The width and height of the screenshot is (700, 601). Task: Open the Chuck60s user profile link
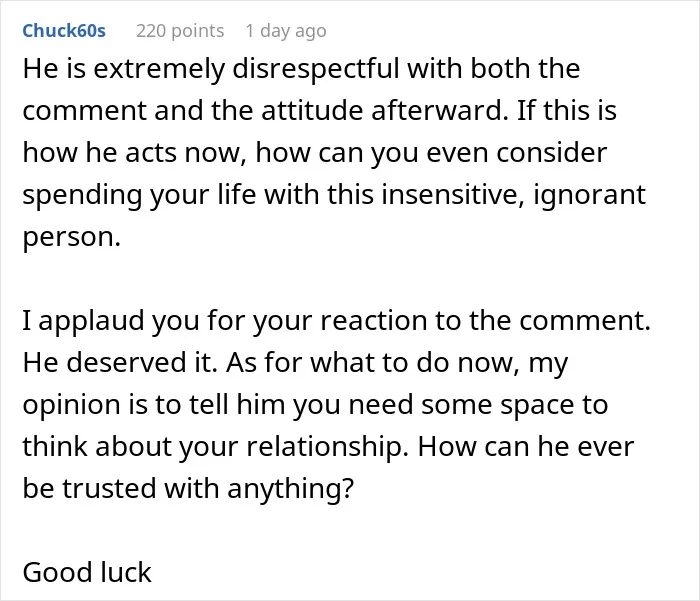pyautogui.click(x=64, y=31)
